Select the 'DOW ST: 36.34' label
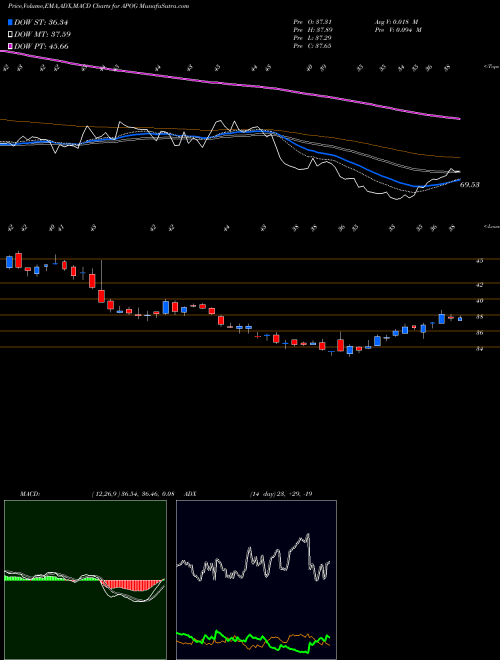 tap(41, 22)
